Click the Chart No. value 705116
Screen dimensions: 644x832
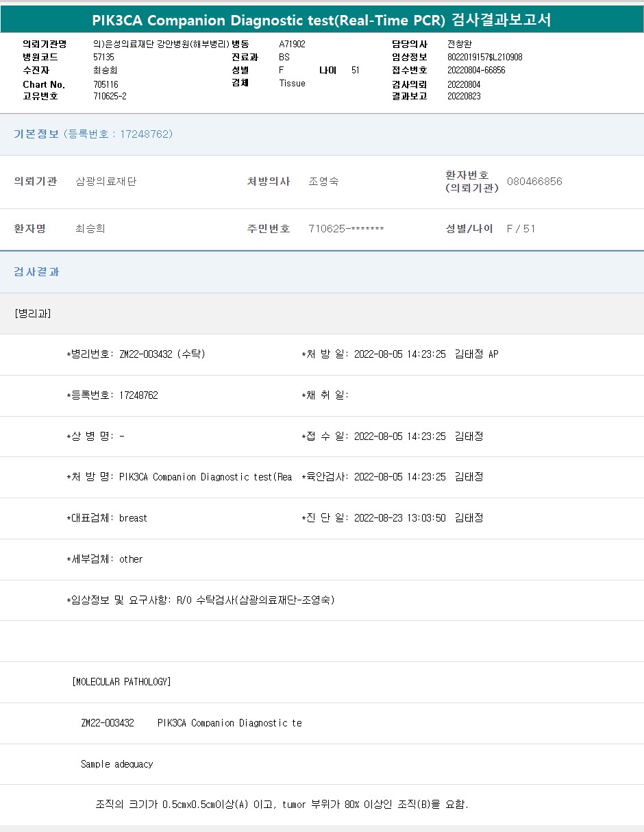pyautogui.click(x=106, y=84)
